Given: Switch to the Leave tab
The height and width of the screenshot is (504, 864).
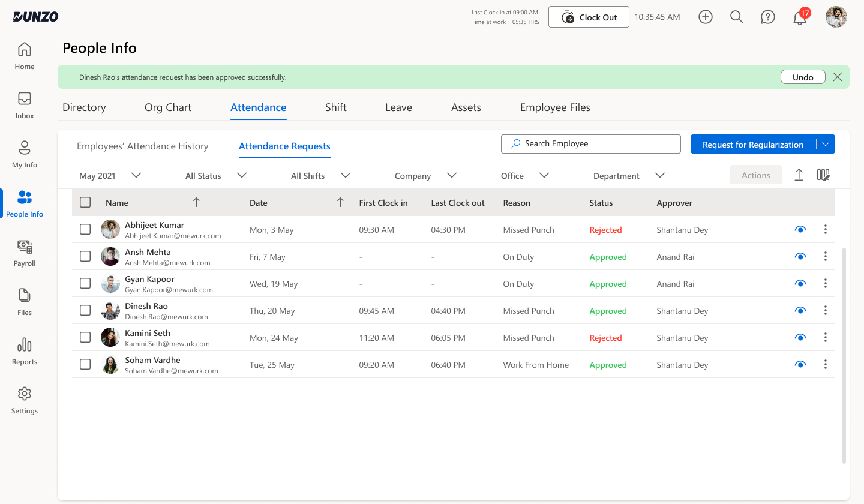Looking at the screenshot, I should click(x=398, y=107).
